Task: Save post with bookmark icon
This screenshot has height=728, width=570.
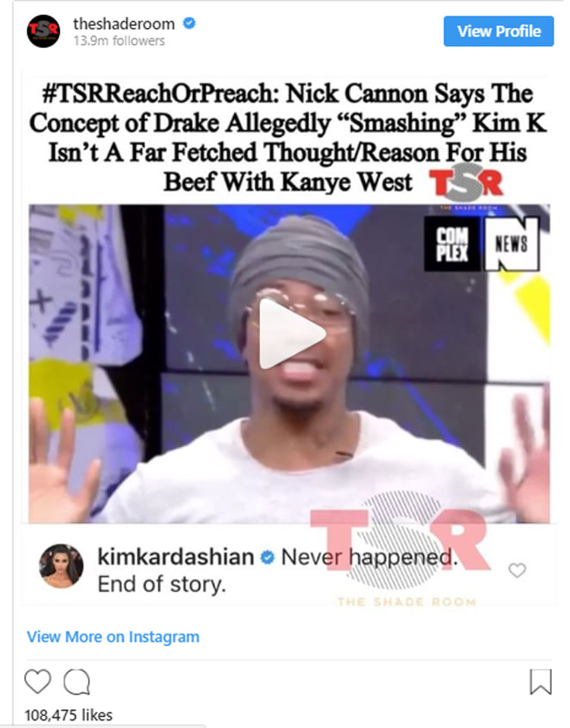Action: point(541,682)
